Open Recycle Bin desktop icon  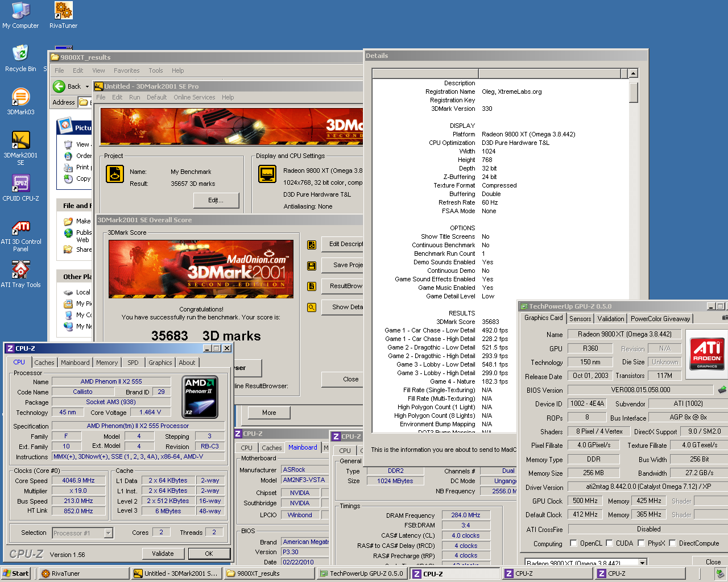(x=20, y=58)
